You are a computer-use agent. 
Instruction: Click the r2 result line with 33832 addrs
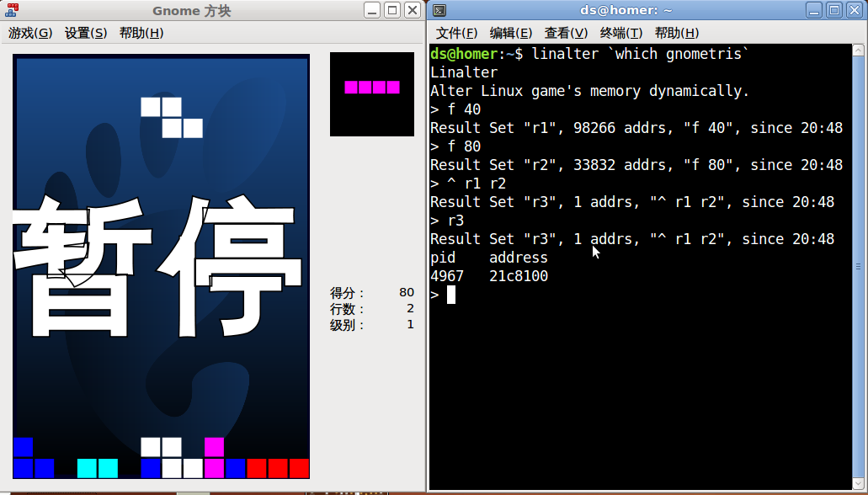pos(636,165)
